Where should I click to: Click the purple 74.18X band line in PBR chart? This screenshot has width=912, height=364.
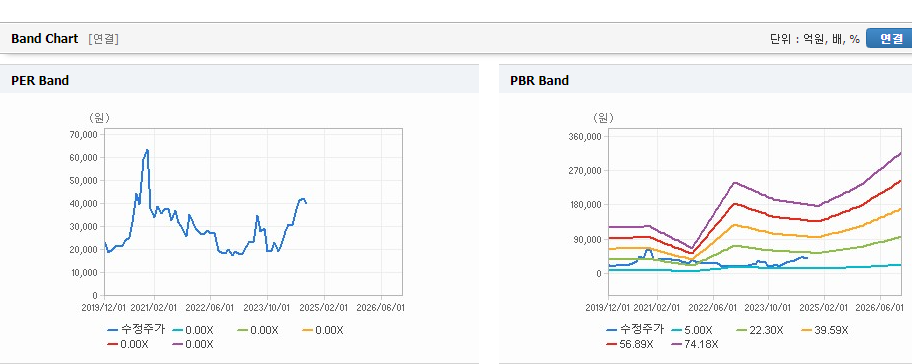[x=735, y=183]
